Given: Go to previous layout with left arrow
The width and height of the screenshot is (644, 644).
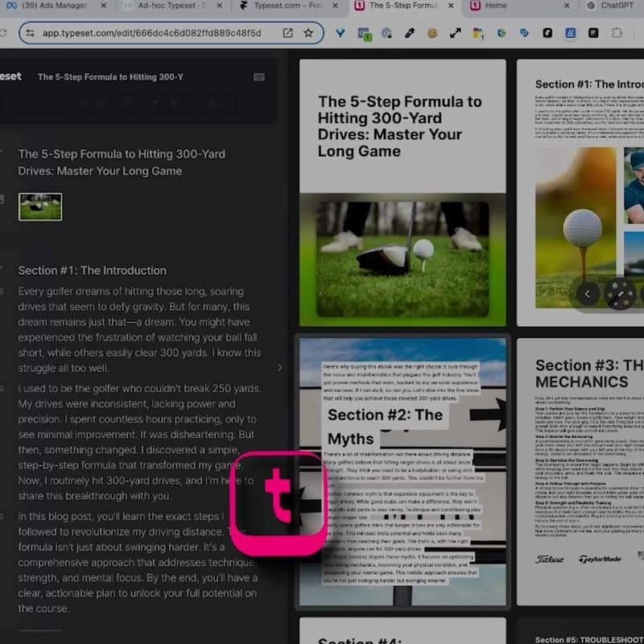Looking at the screenshot, I should click(x=588, y=294).
